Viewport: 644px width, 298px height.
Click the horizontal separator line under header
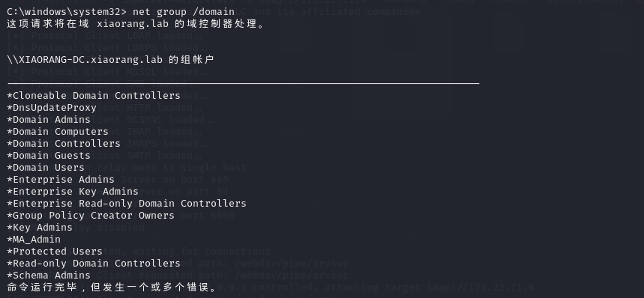[243, 83]
